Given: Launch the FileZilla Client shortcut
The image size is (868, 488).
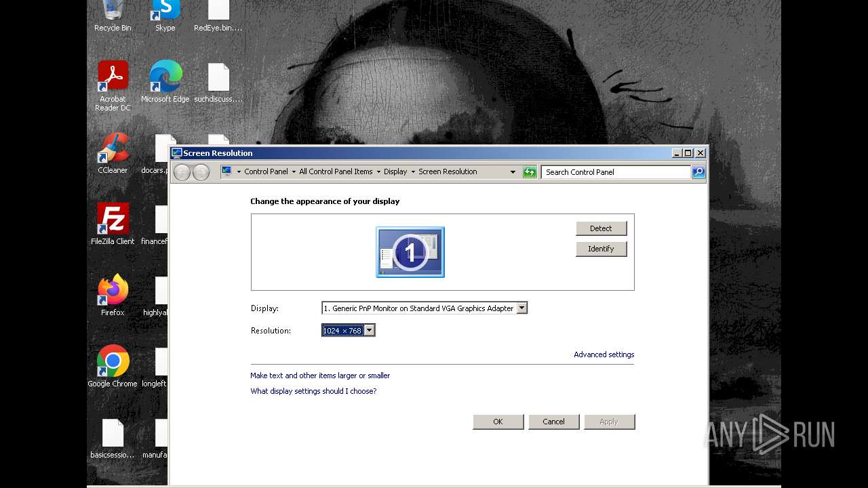Looking at the screenshot, I should [x=113, y=224].
